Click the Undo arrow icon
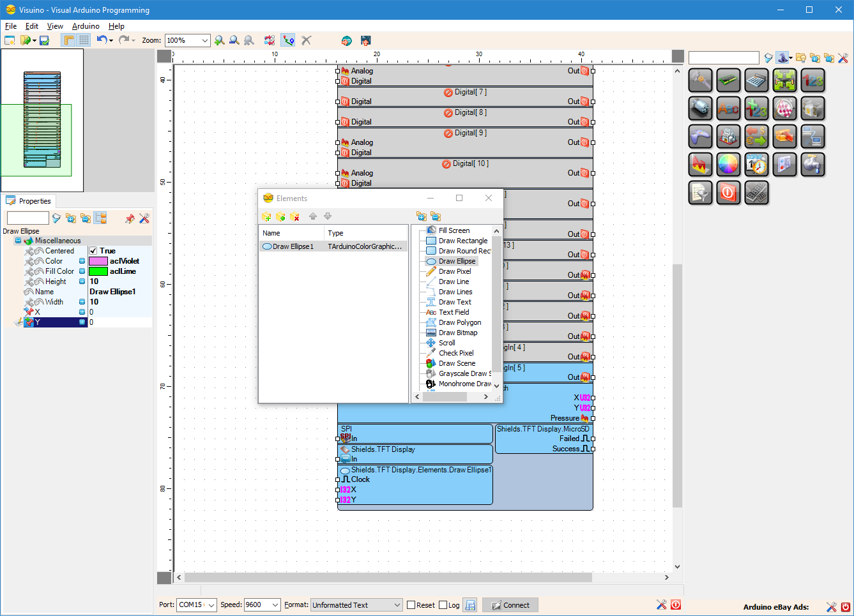854x616 pixels. coord(102,40)
